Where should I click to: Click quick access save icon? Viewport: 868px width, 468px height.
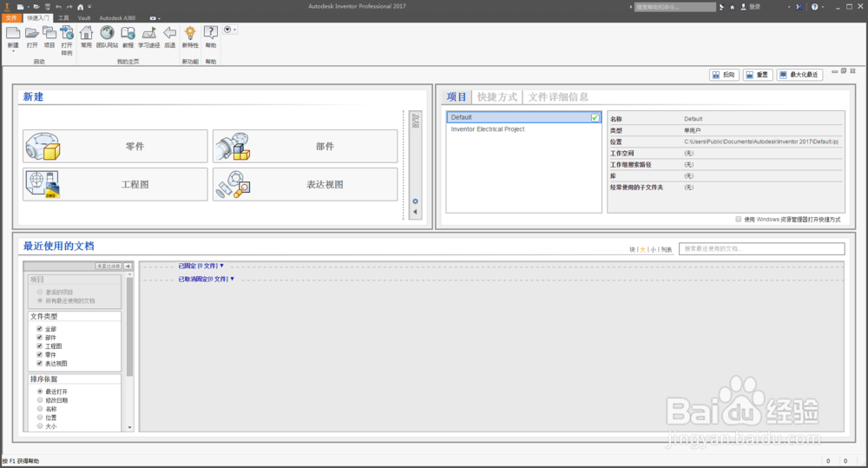[48, 7]
